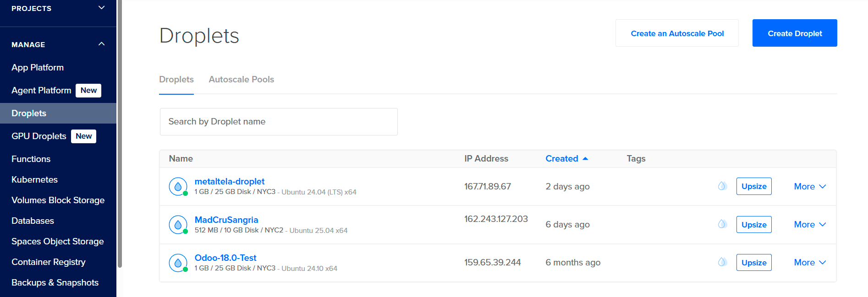
Task: Click the faded droplet icon in the Odoo-18.0-Test row
Action: coord(722,262)
